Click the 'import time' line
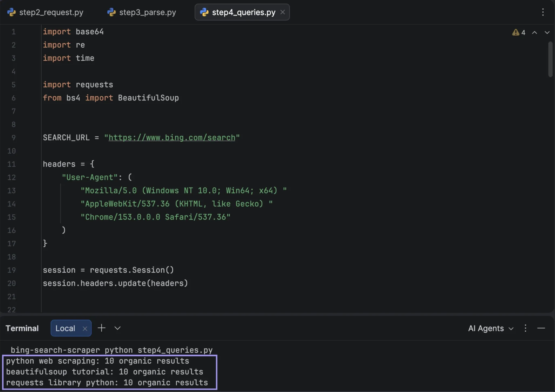 69,58
